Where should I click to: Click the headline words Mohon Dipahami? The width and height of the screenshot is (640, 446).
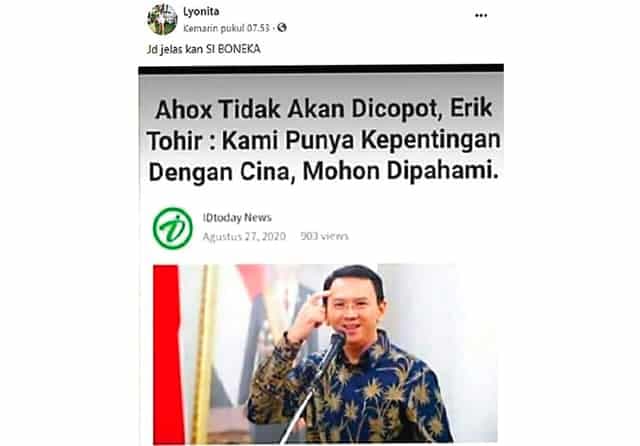tap(401, 171)
